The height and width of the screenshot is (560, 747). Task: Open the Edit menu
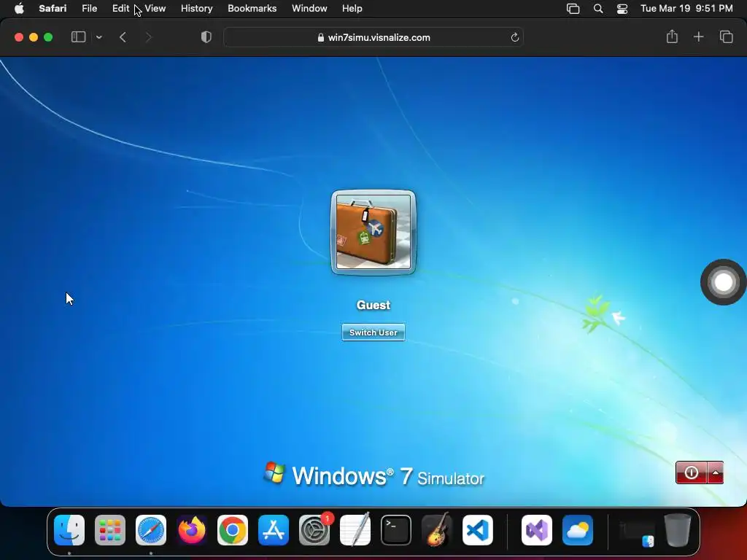[x=120, y=9]
